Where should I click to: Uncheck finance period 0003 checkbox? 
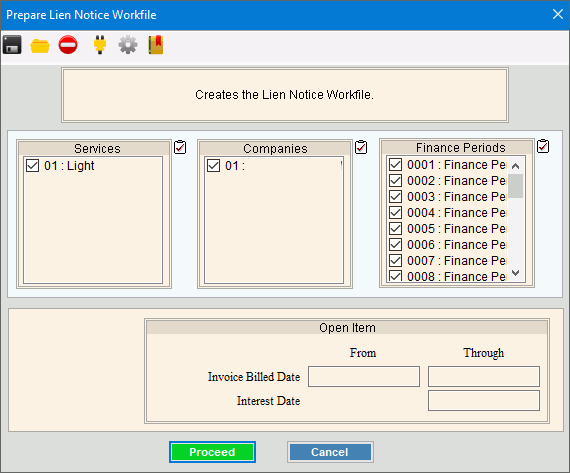click(396, 196)
